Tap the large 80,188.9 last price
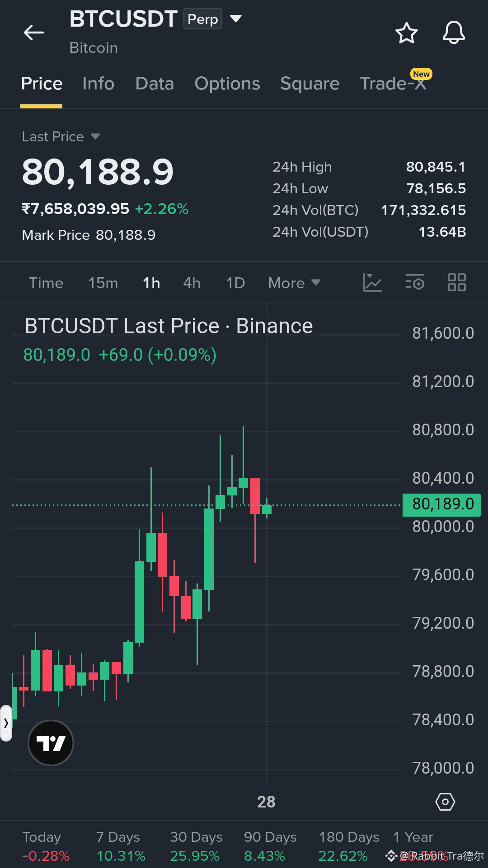 [98, 172]
